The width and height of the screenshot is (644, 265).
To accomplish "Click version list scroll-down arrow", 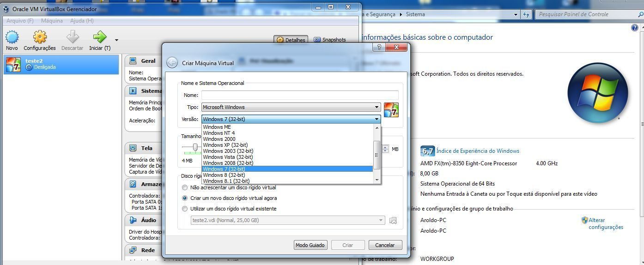I will (377, 180).
